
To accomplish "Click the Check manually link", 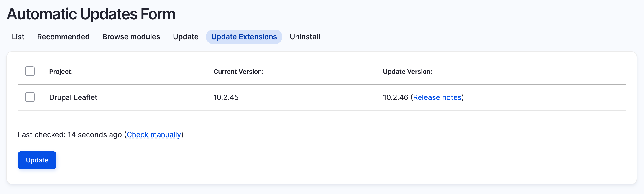I will coord(154,135).
